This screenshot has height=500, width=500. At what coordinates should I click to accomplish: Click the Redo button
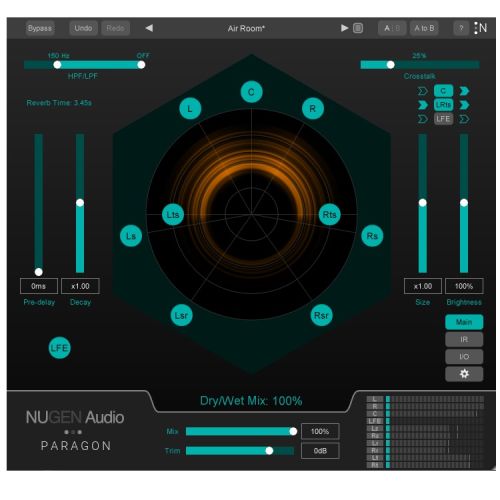tap(115, 28)
